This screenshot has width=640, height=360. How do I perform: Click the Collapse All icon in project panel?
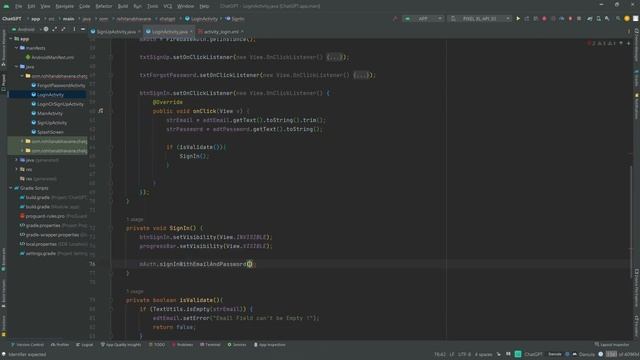64,29
